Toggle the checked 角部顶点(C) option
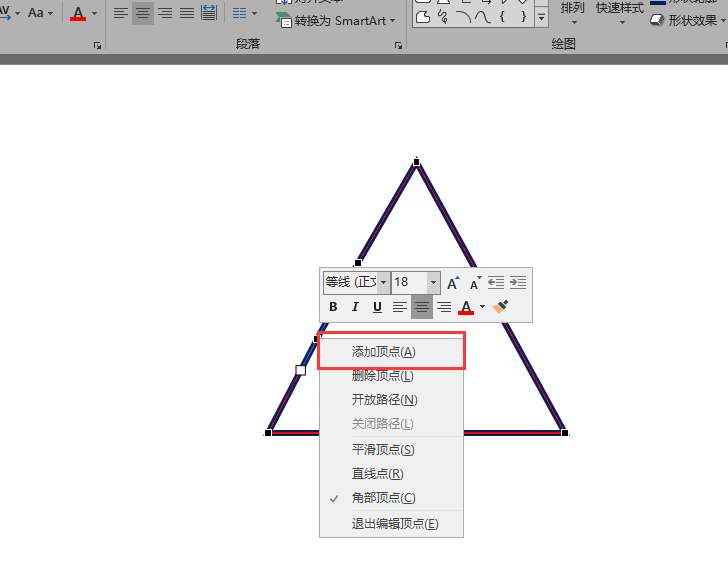Screen dimensions: 728x575 point(391,498)
